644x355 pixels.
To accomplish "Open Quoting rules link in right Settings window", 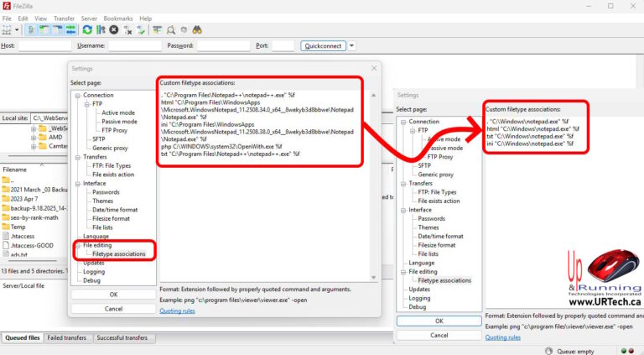I will (x=503, y=337).
